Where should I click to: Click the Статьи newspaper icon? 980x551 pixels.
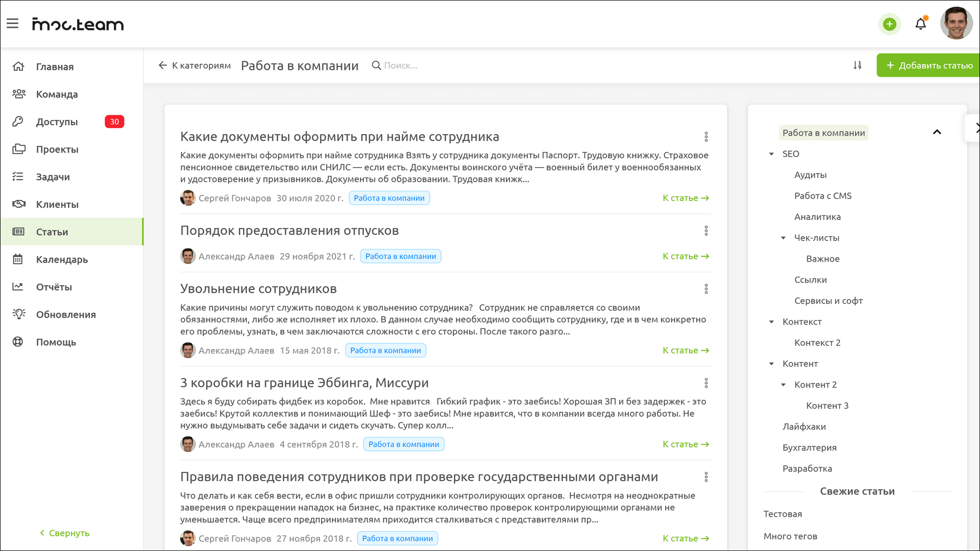point(18,232)
